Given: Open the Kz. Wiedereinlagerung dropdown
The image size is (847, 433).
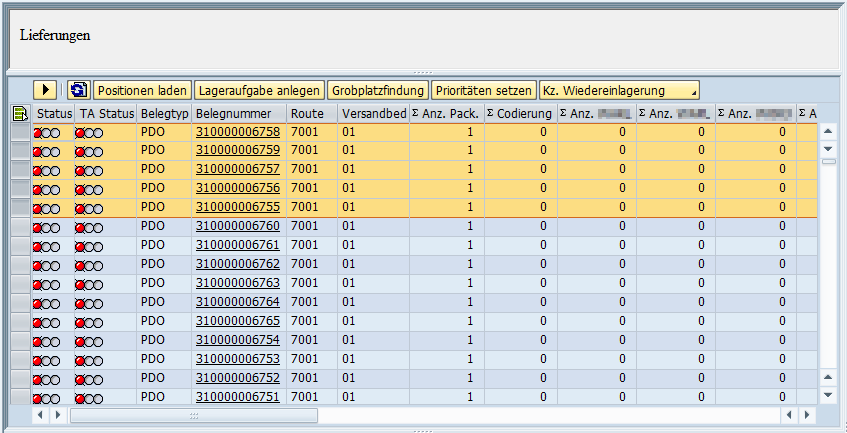Looking at the screenshot, I should pyautogui.click(x=618, y=90).
